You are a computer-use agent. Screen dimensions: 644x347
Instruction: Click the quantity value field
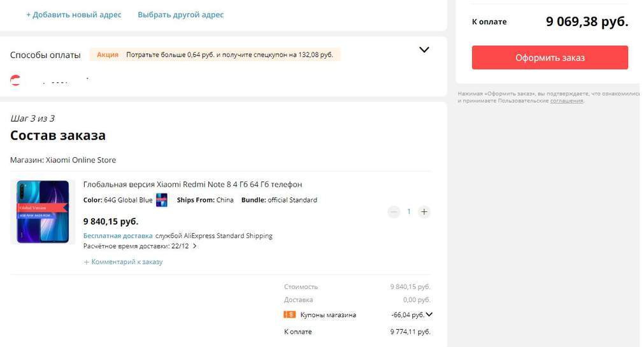point(409,212)
